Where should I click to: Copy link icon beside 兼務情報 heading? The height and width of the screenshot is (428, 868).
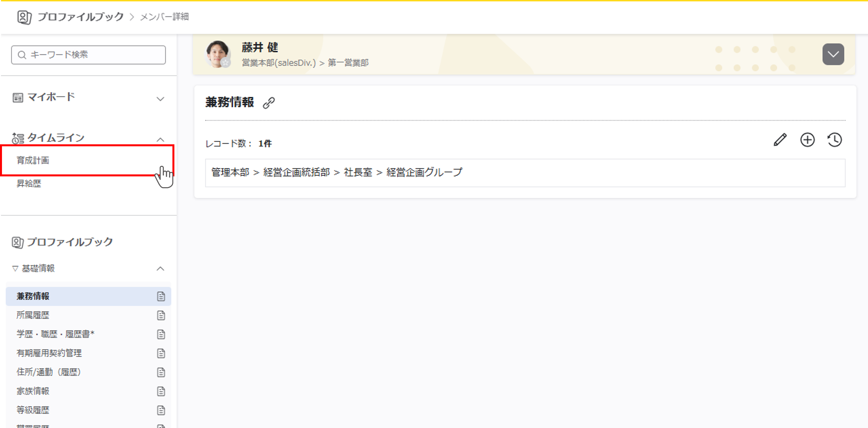(269, 103)
